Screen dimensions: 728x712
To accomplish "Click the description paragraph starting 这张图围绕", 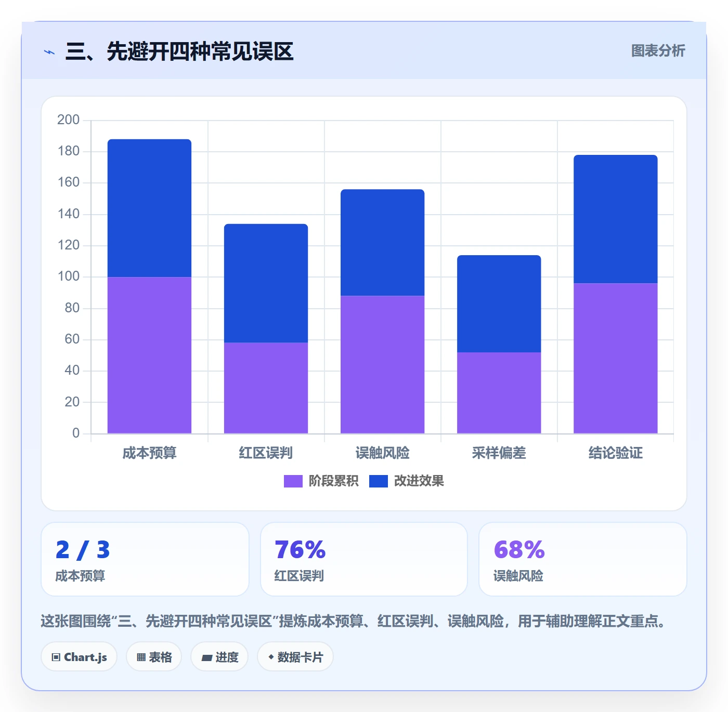I will [x=354, y=621].
